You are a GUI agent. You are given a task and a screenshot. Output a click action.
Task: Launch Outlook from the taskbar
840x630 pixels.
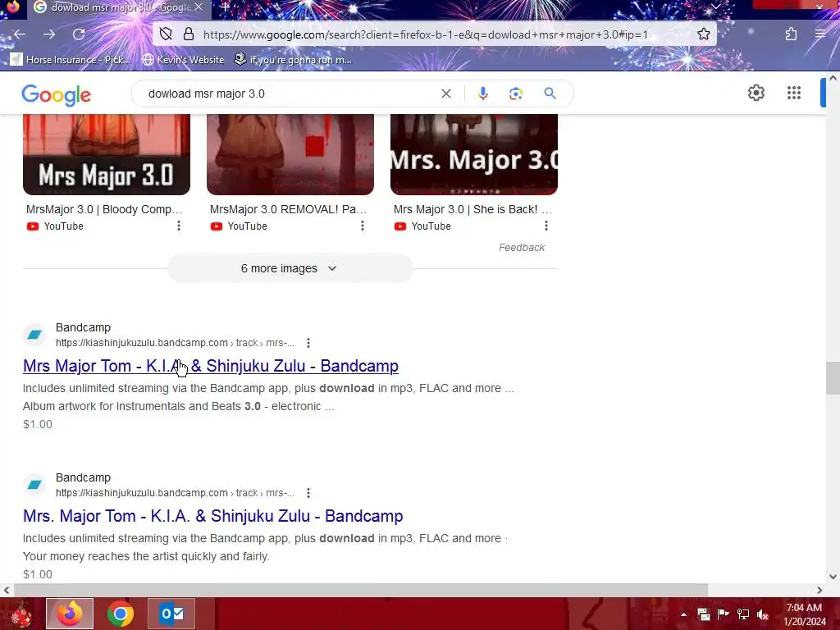tap(171, 614)
